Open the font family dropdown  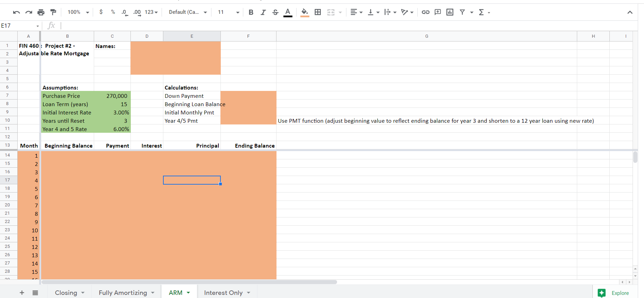[x=188, y=12]
